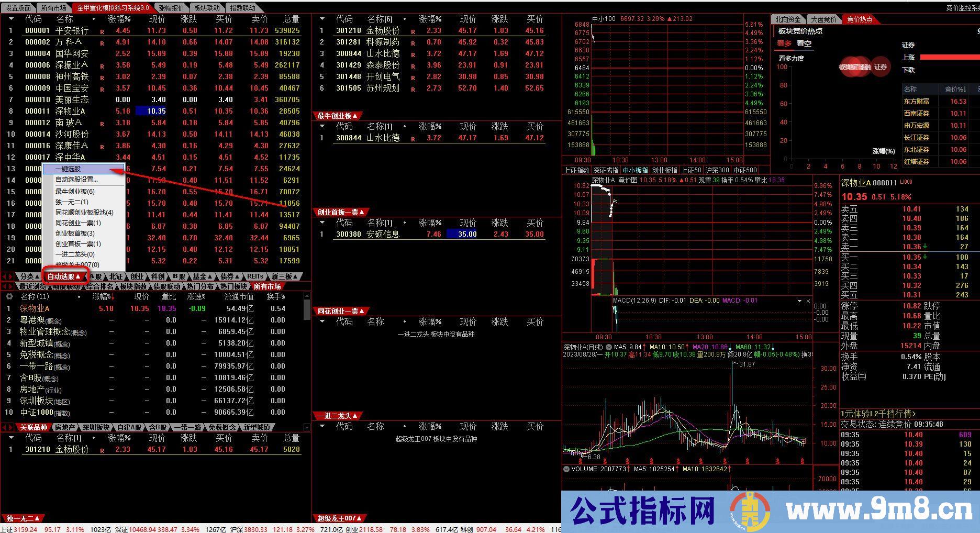
Task: Open column dropdown triangle in main stock list header
Action: 11,19
